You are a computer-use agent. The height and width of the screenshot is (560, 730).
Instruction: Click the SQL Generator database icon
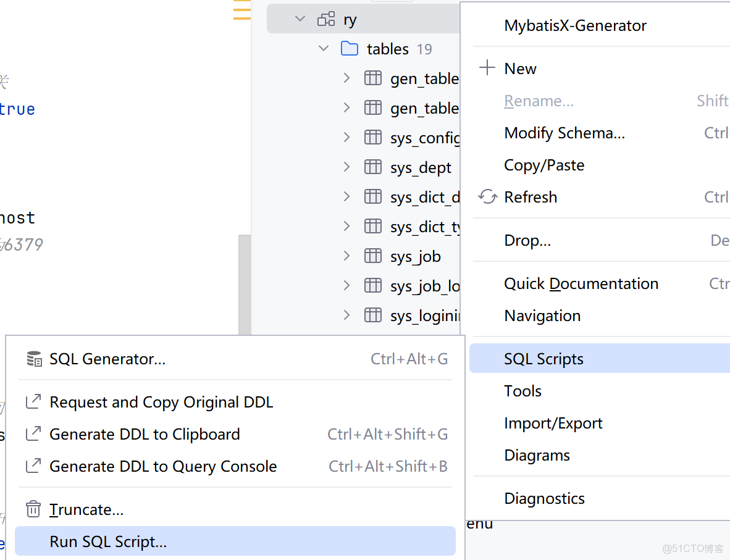(x=33, y=358)
